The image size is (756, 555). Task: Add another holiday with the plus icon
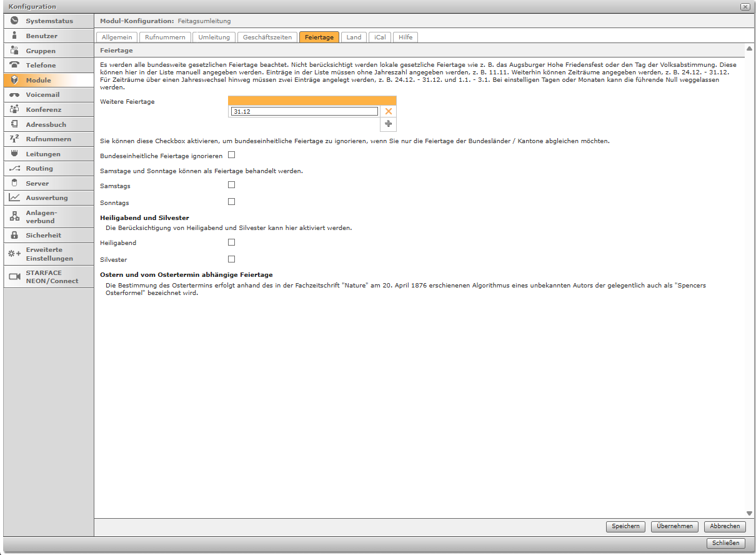coord(388,124)
